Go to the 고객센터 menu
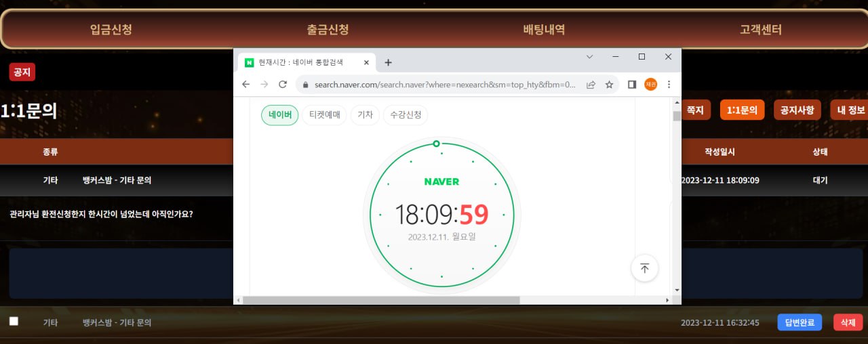868x344 pixels. pos(760,30)
